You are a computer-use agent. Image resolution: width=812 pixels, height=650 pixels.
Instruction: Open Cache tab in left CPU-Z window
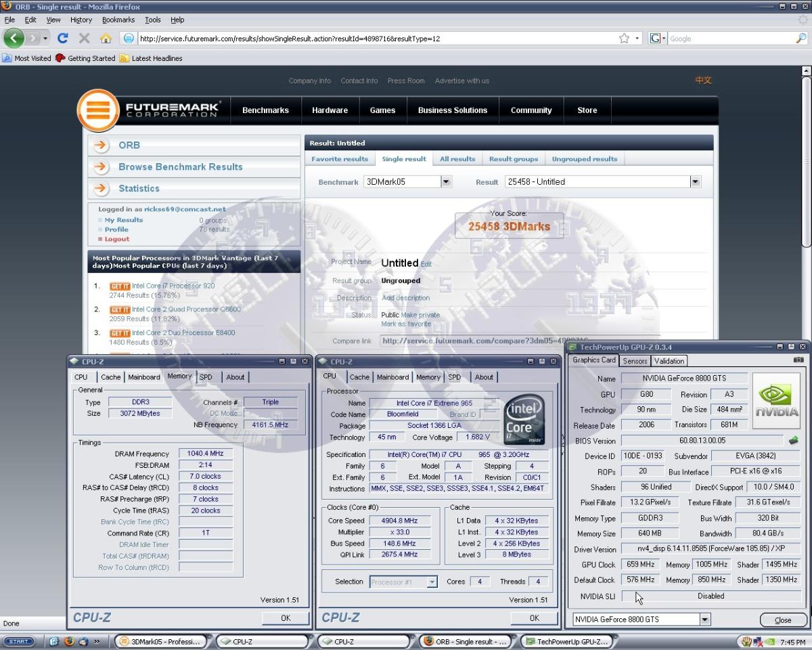coord(110,377)
